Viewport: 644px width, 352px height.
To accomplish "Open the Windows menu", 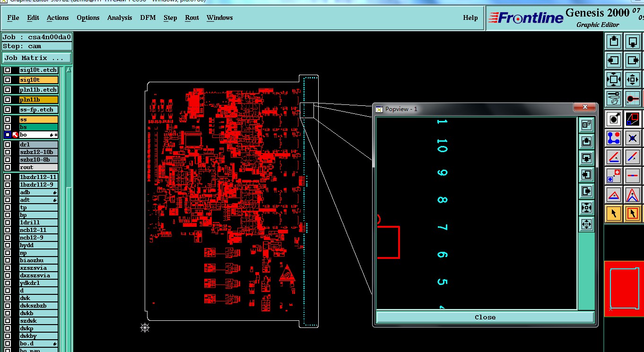I will (x=219, y=17).
